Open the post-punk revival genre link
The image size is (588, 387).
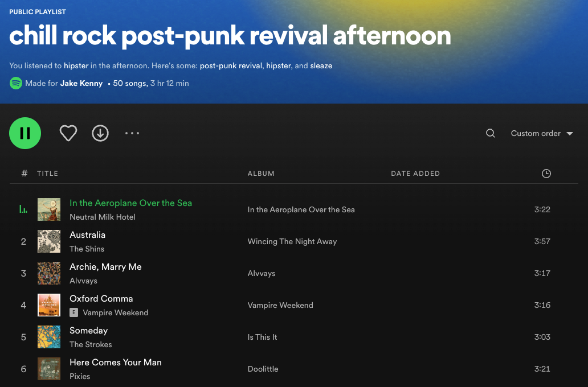231,65
